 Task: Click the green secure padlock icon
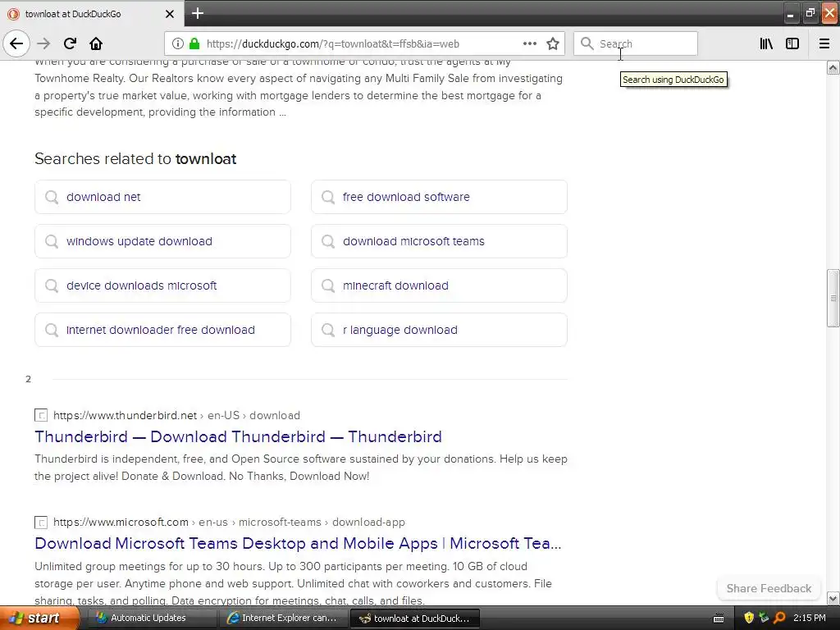tap(194, 43)
